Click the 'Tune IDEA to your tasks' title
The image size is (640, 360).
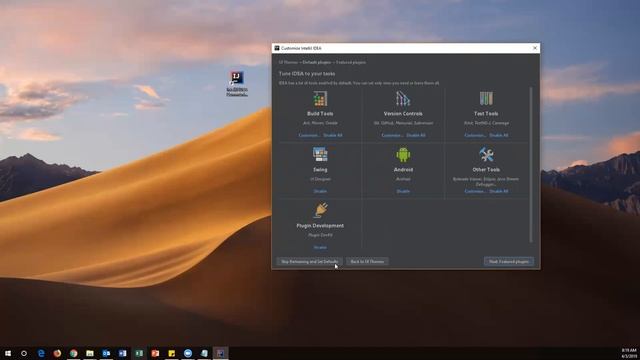coord(307,74)
